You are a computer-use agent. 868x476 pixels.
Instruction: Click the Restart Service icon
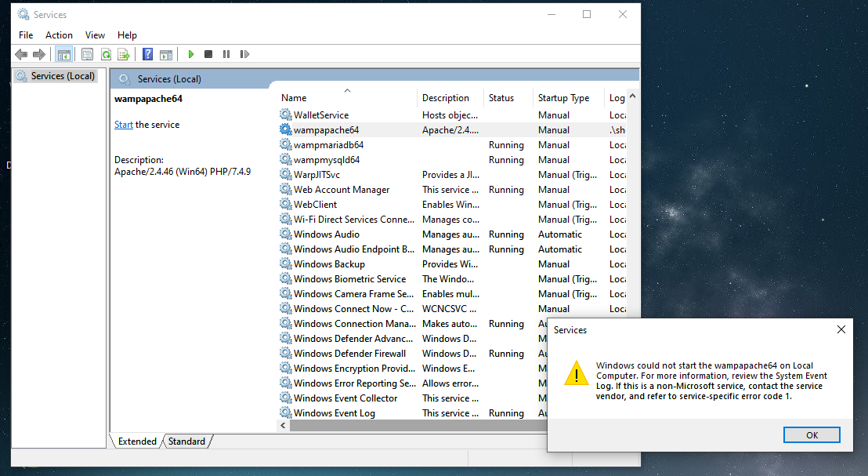[244, 54]
